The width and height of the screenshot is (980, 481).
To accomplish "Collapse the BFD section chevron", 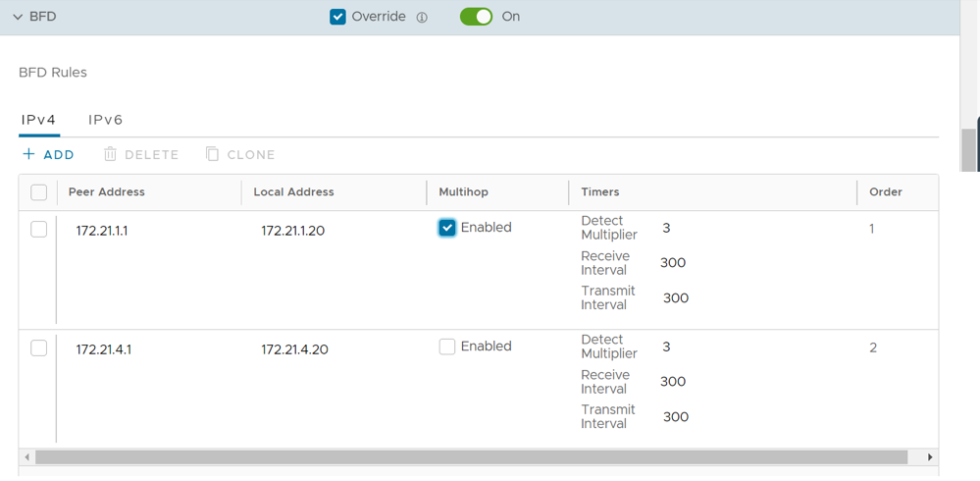I will click(x=18, y=17).
